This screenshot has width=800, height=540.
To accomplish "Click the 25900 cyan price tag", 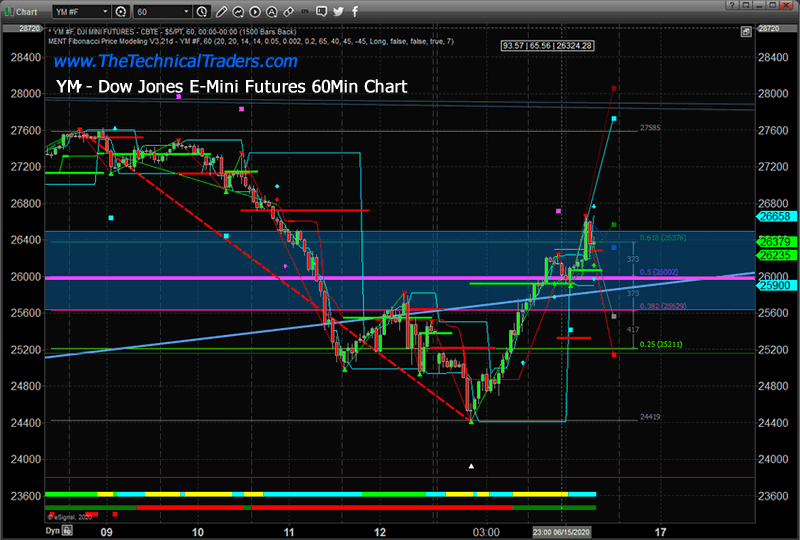I will pyautogui.click(x=774, y=285).
